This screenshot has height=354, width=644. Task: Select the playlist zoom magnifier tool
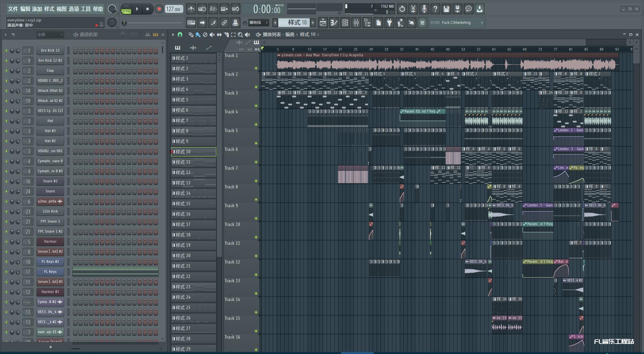240,35
